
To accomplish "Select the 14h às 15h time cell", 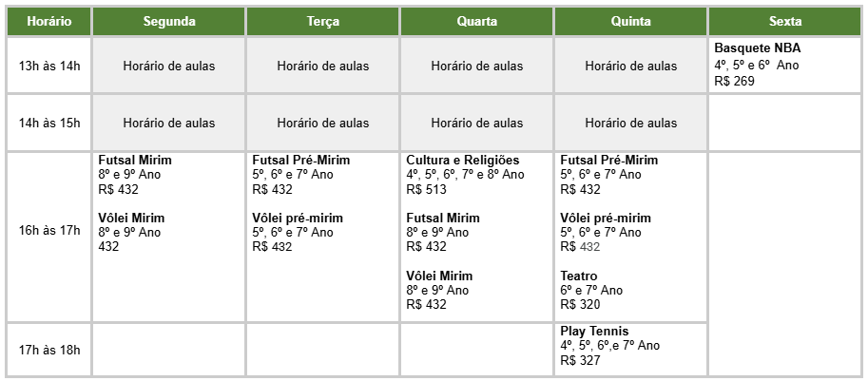I will 48,123.
